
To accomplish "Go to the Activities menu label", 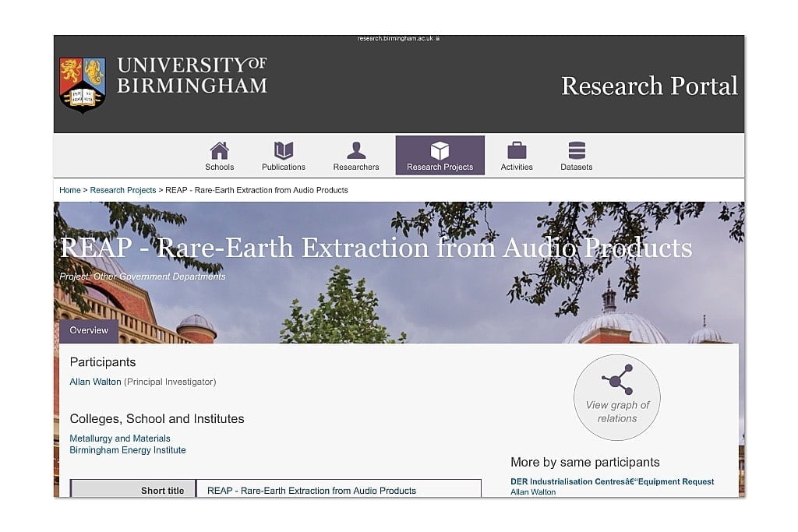I will coord(517,167).
